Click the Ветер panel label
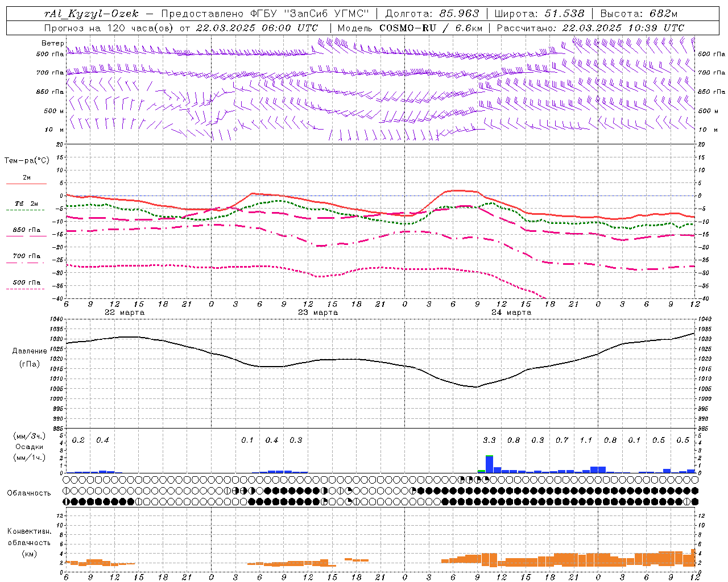The height and width of the screenshot is (582, 728). coord(52,43)
